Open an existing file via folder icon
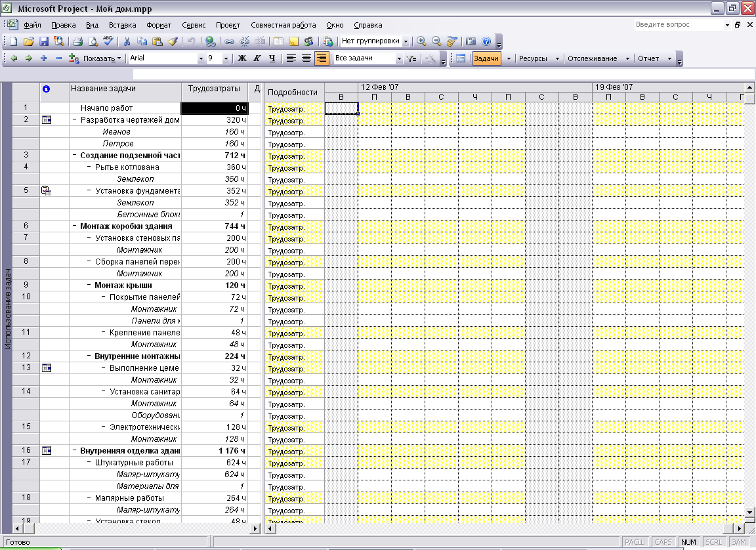This screenshot has height=550, width=756. (28, 41)
